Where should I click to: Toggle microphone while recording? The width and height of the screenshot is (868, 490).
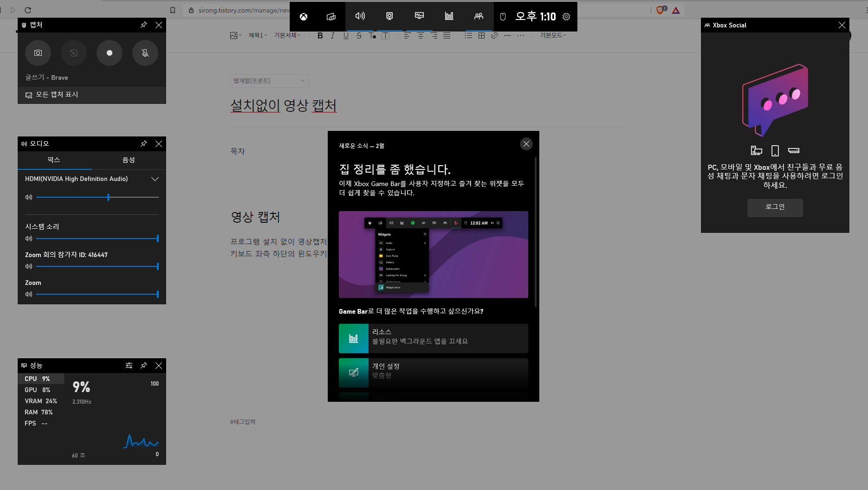(x=145, y=53)
